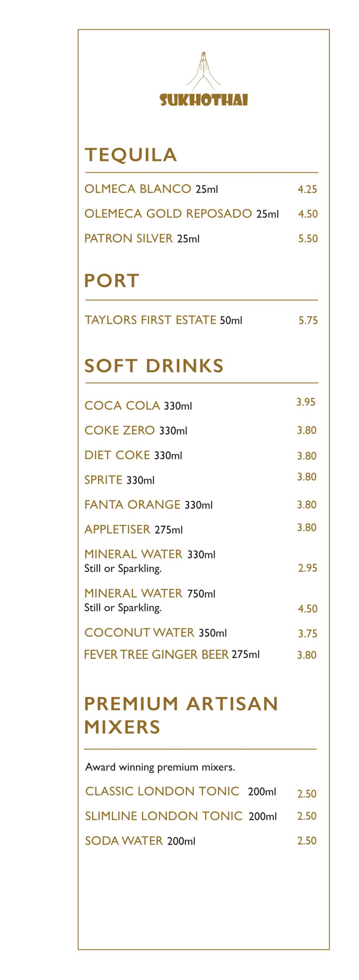This screenshot has width=359, height=980.
Task: Select Appletiser 275ml item
Action: [133, 529]
